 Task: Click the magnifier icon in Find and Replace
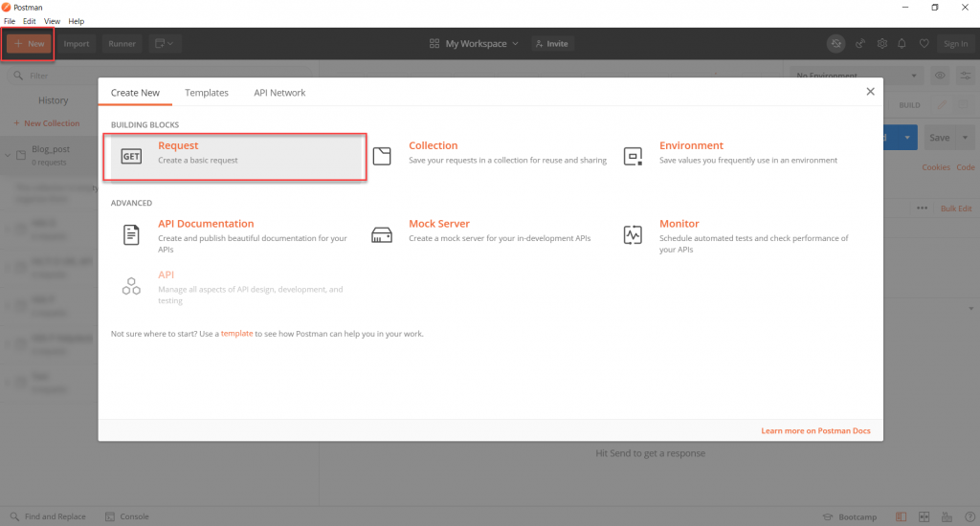14,516
